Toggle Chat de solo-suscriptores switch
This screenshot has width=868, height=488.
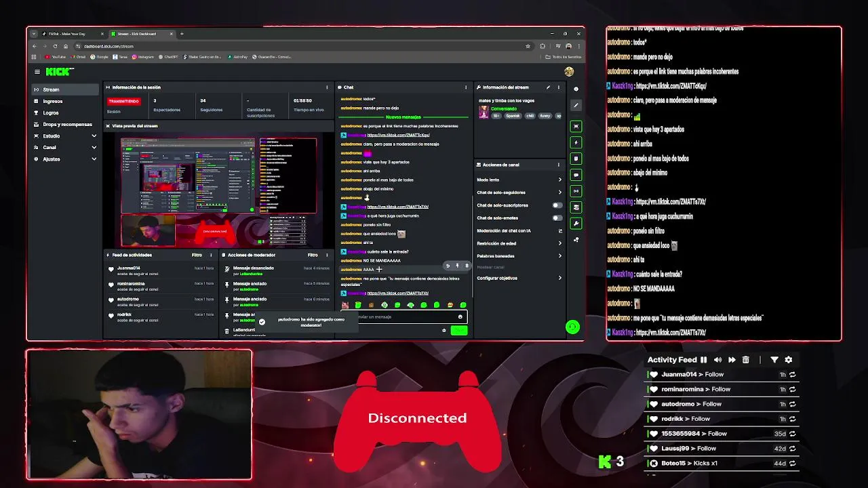[x=557, y=205]
